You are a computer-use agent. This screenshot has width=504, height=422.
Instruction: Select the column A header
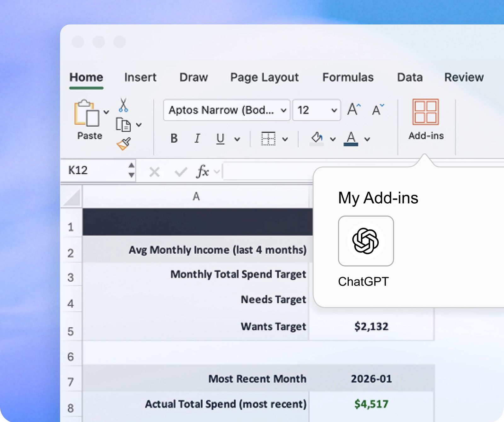pyautogui.click(x=196, y=197)
